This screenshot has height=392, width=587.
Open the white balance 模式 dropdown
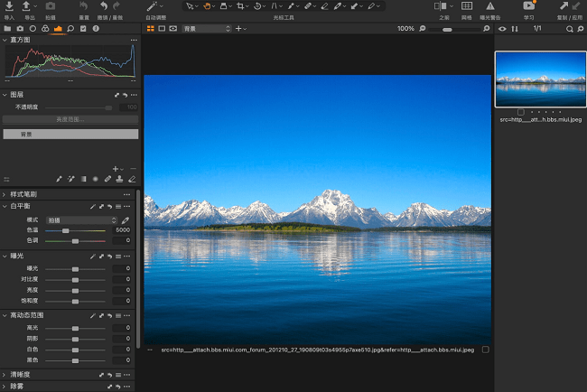tap(82, 219)
